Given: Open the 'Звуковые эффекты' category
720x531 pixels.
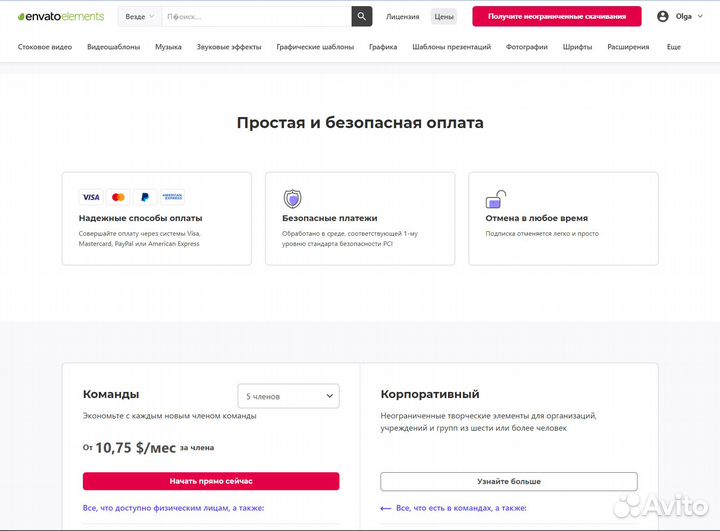Looking at the screenshot, I should pos(229,47).
